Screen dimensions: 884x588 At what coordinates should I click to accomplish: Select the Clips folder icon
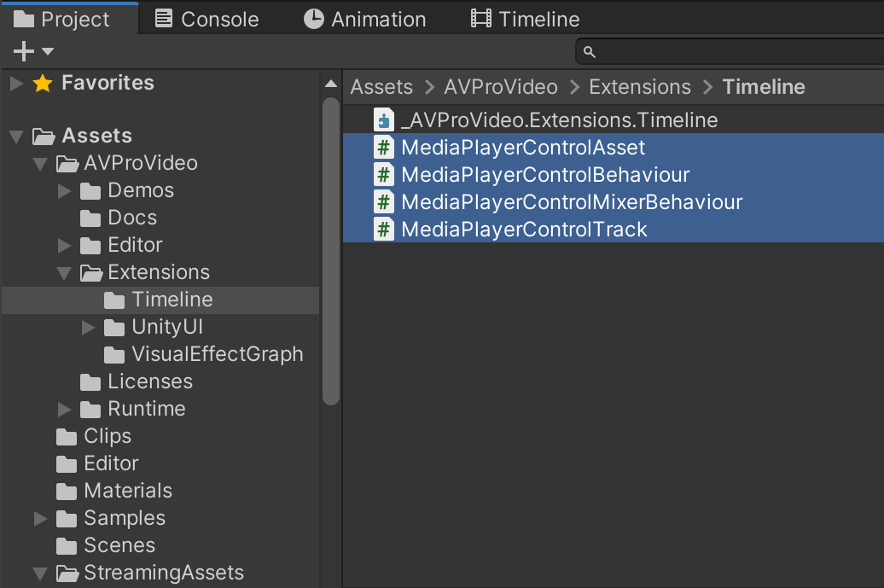click(67, 437)
